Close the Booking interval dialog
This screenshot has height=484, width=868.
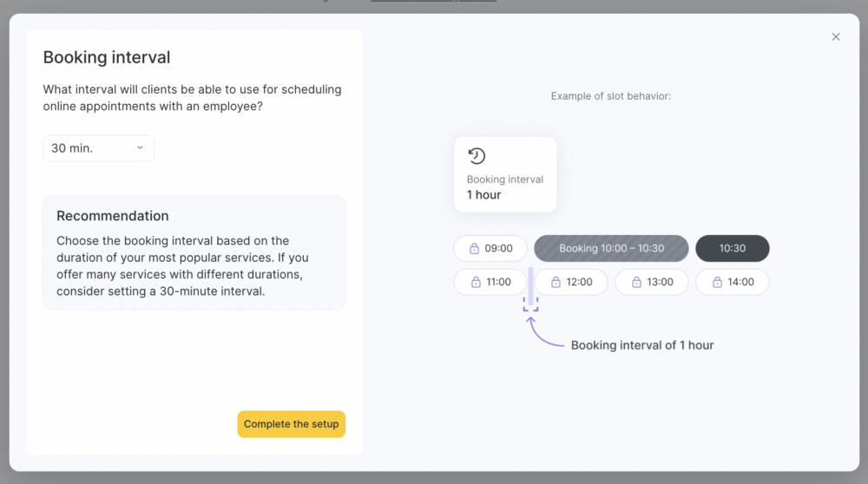836,36
